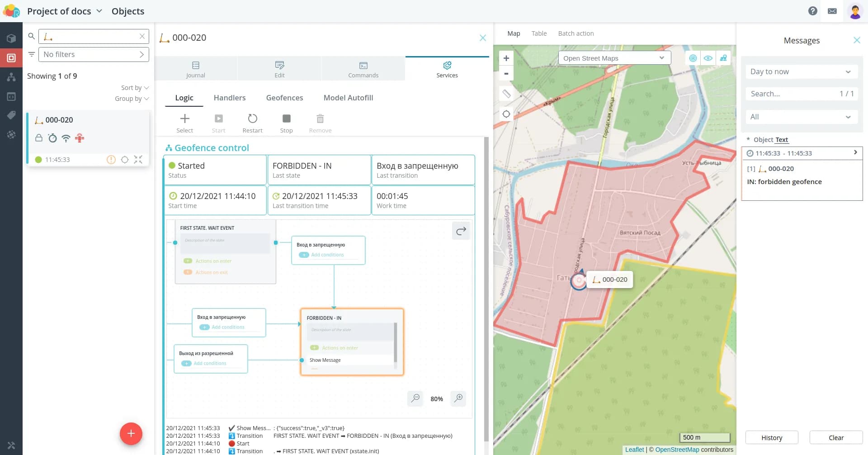Screen dimensions: 868x455
Task: Switch to the Geofences tab
Action: pyautogui.click(x=284, y=98)
